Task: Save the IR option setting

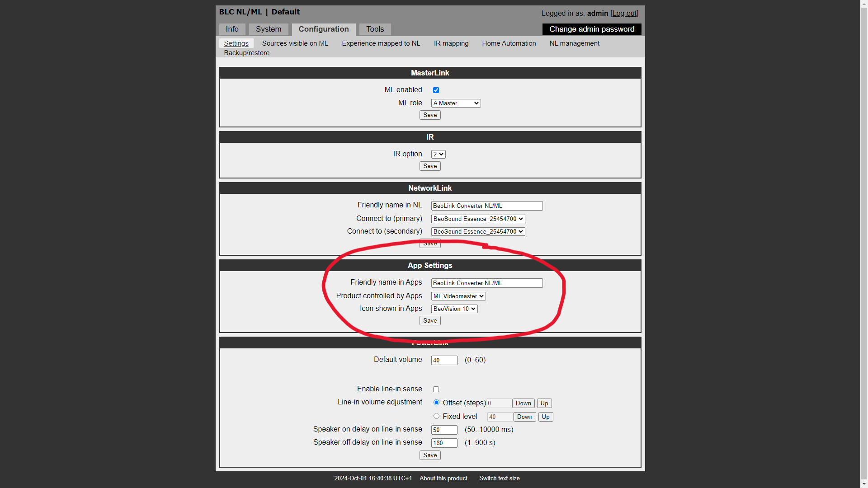Action: point(430,166)
